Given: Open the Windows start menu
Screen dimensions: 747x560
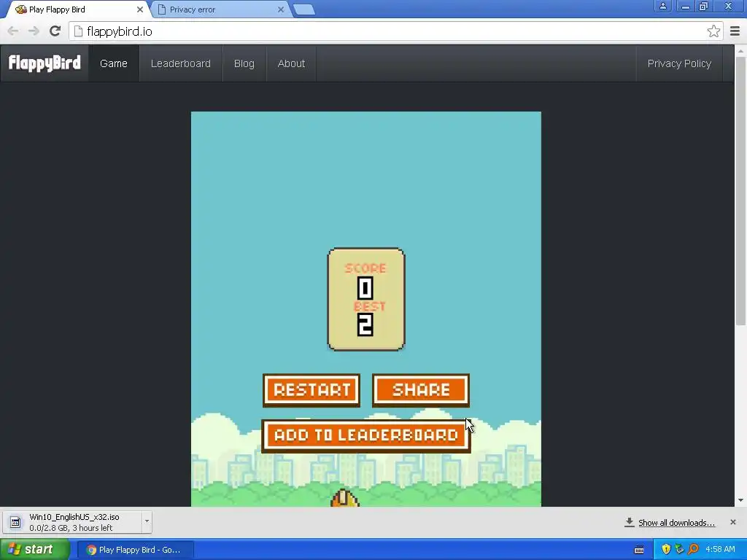Looking at the screenshot, I should point(35,550).
